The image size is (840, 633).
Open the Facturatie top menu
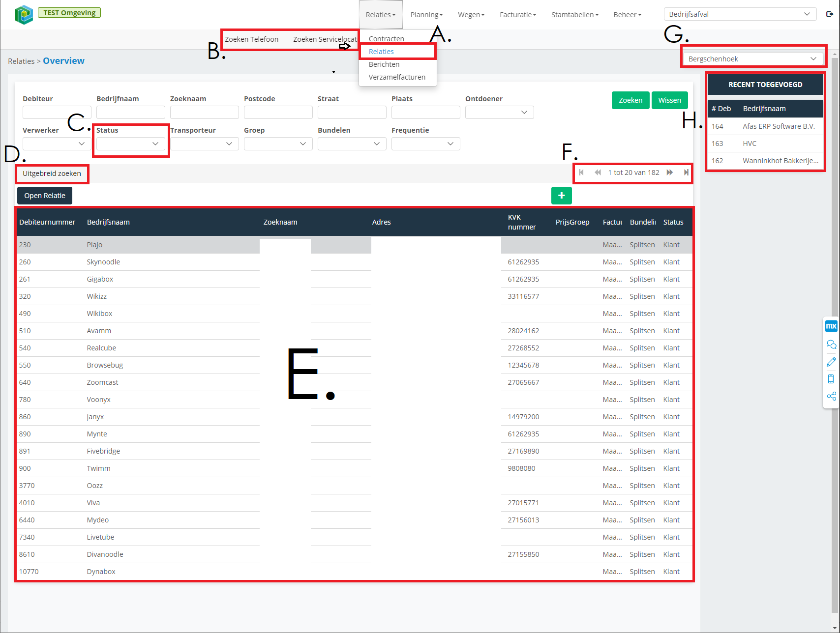[x=518, y=15]
